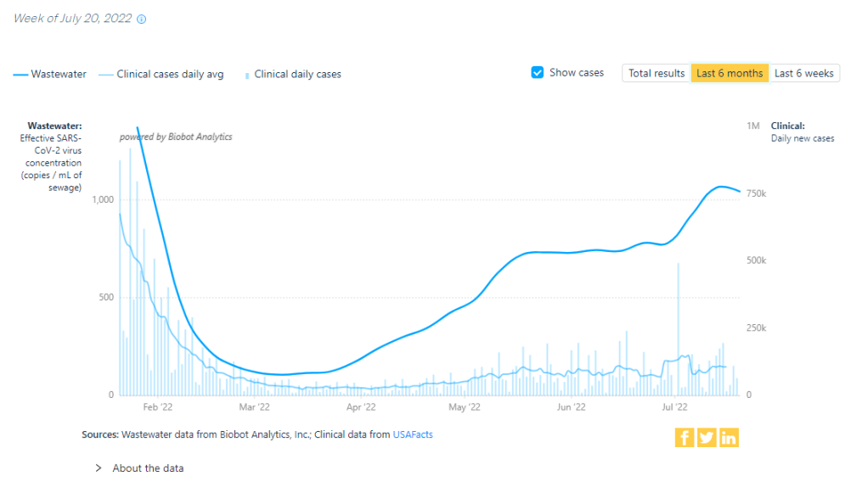Switch to Last 6 weeks view
The height and width of the screenshot is (504, 868).
[803, 74]
